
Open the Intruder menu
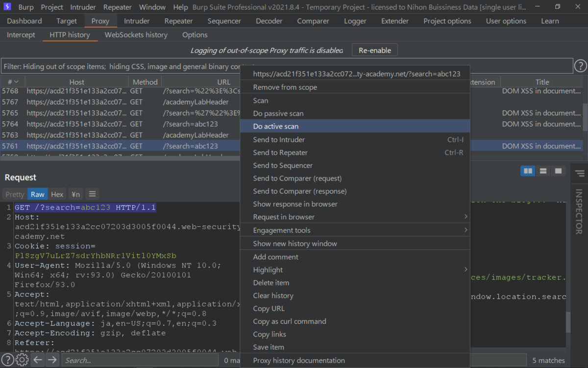pyautogui.click(x=84, y=7)
